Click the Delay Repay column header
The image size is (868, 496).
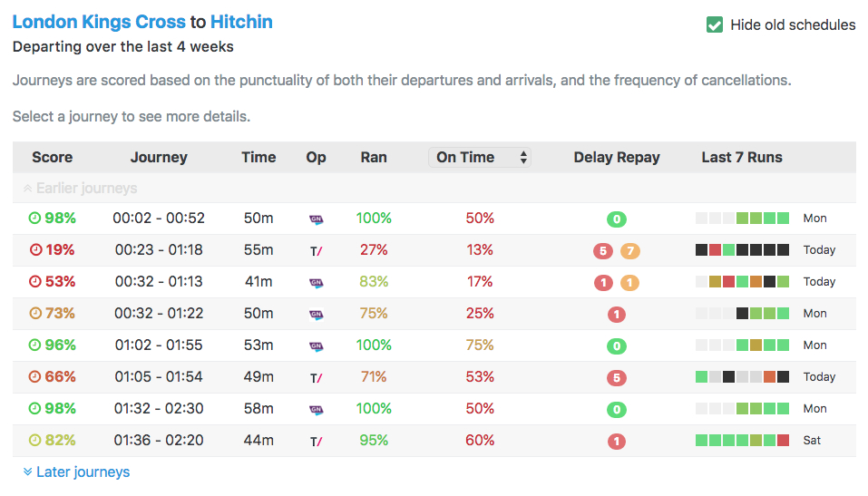point(617,158)
